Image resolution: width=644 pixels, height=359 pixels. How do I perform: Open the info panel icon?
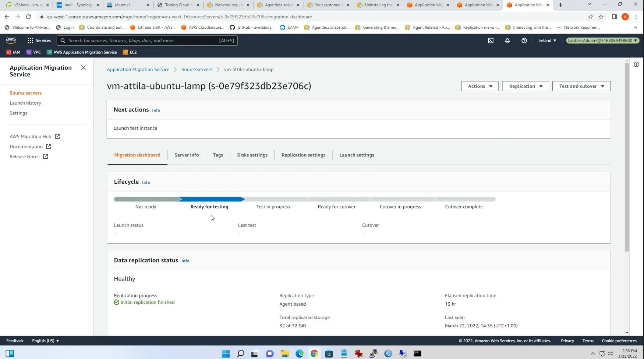coord(637,64)
